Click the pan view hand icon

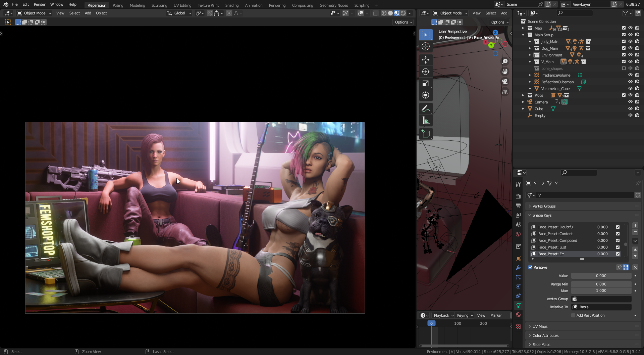(505, 72)
